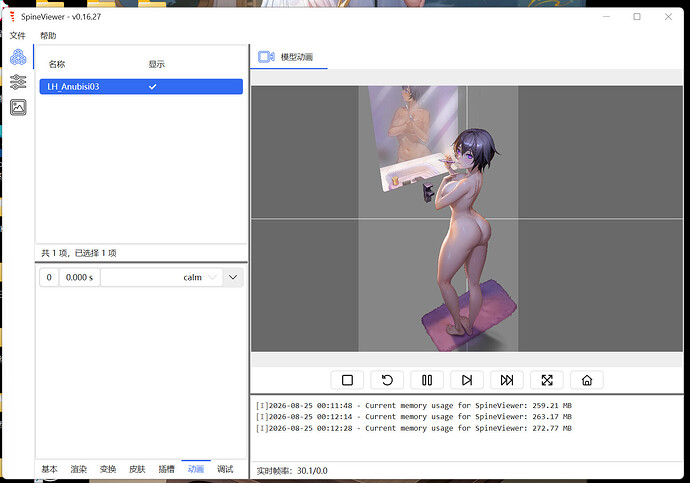Switch to the 插槽 tab

tap(166, 469)
